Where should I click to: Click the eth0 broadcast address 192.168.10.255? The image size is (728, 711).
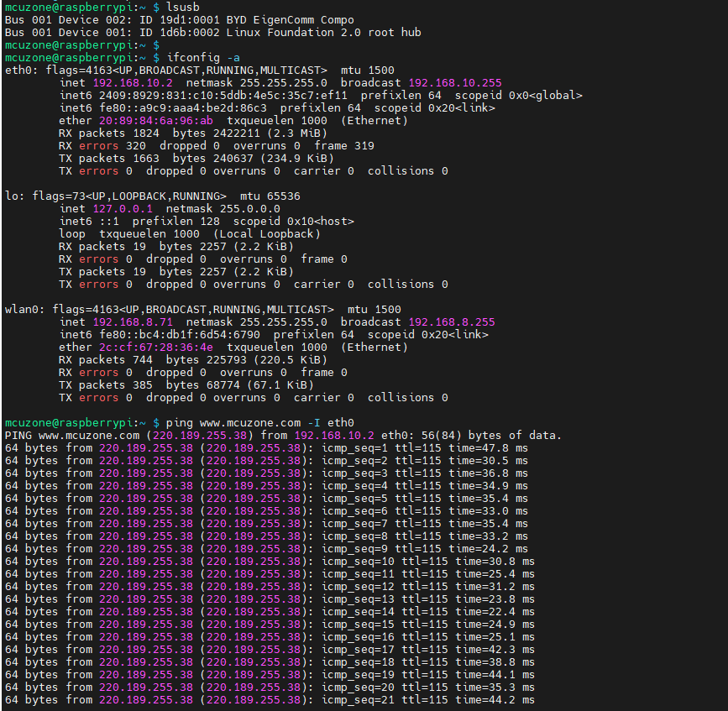(x=455, y=82)
